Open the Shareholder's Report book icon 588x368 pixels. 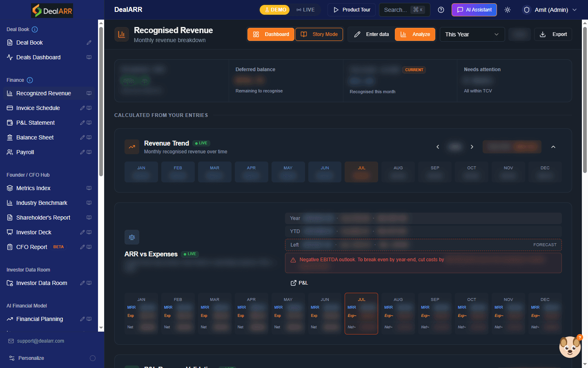(89, 218)
